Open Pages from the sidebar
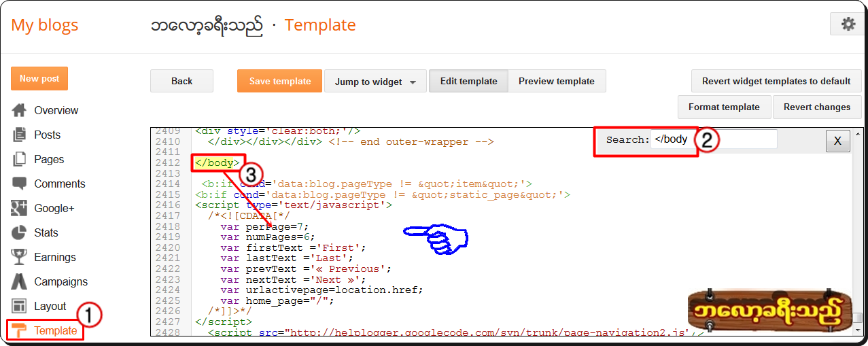Viewport: 868px width, 346px height. (x=49, y=159)
